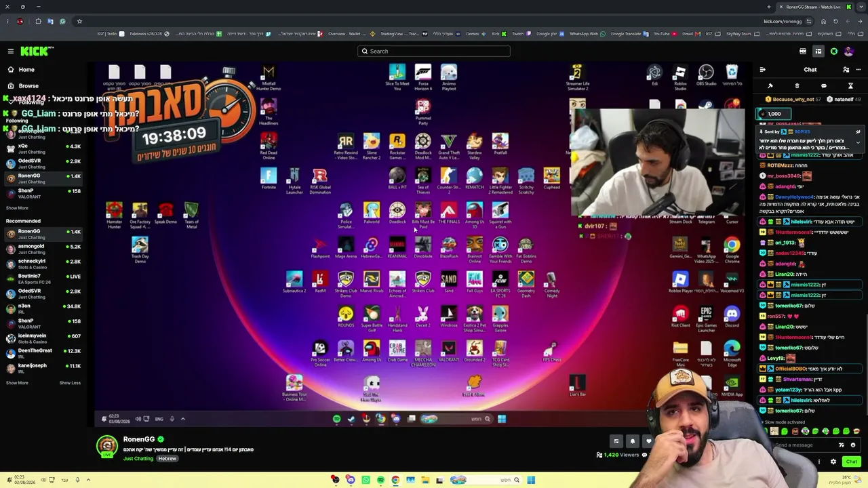Open chat settings gear
This screenshot has height=488, width=868.
833,462
